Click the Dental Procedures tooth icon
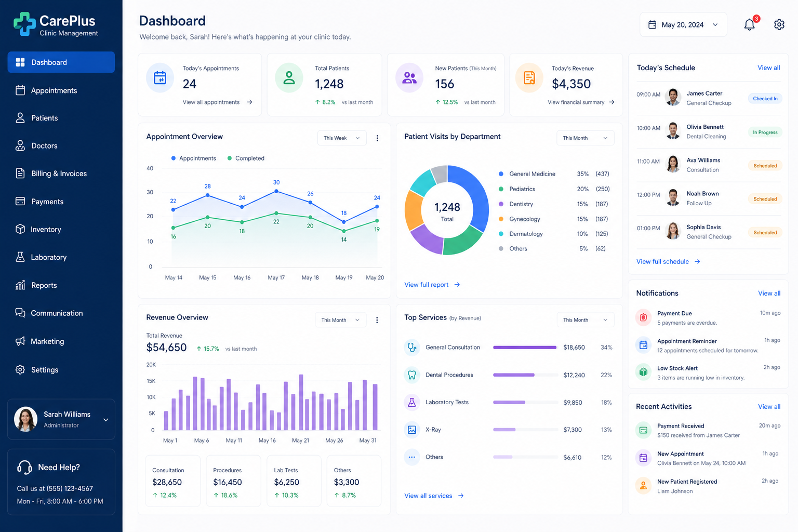This screenshot has height=532, width=798. pos(412,375)
